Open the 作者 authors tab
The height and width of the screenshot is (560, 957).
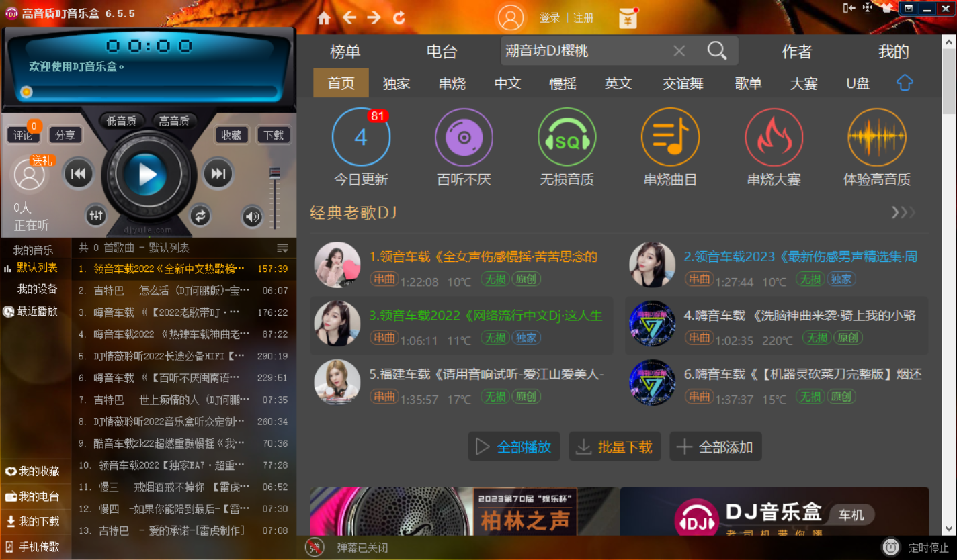797,52
